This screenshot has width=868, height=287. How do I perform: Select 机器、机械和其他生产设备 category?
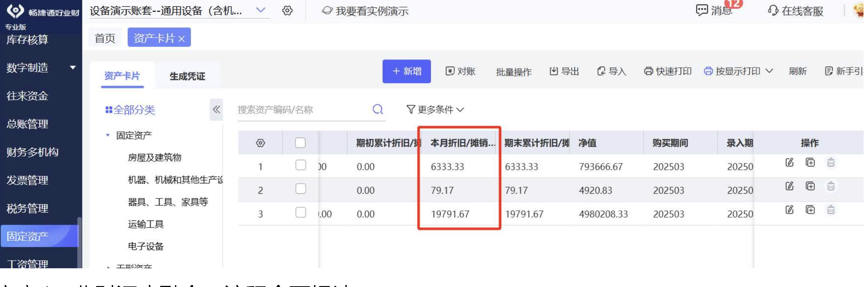[175, 180]
